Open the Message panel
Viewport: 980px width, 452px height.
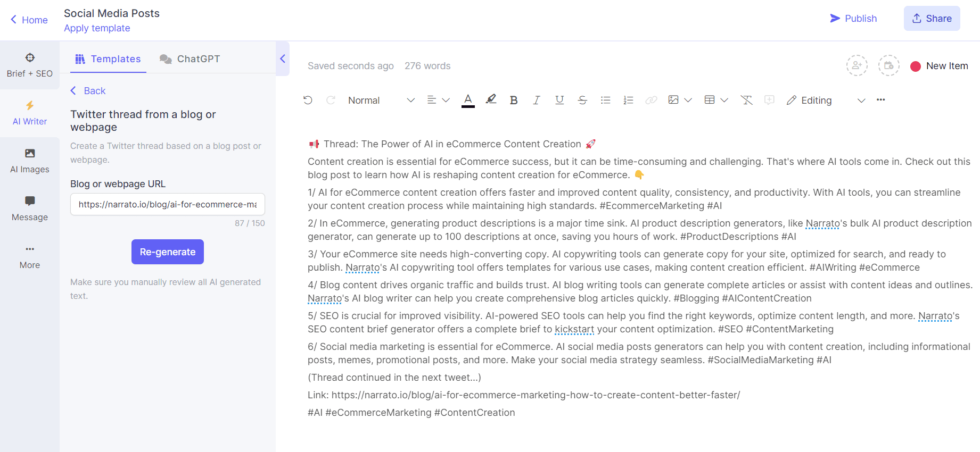click(30, 208)
